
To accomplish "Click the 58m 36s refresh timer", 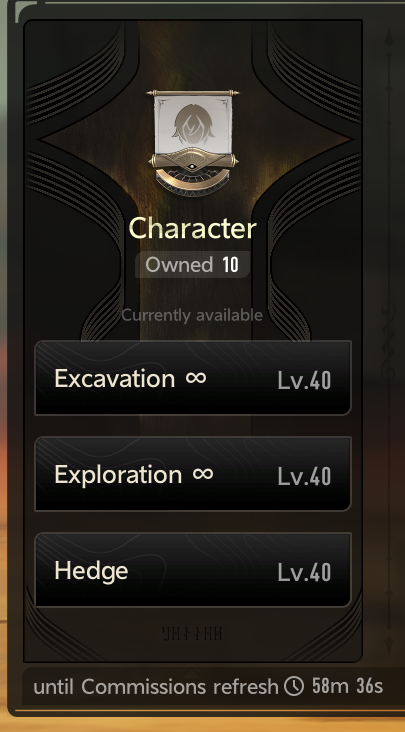I will click(x=347, y=686).
